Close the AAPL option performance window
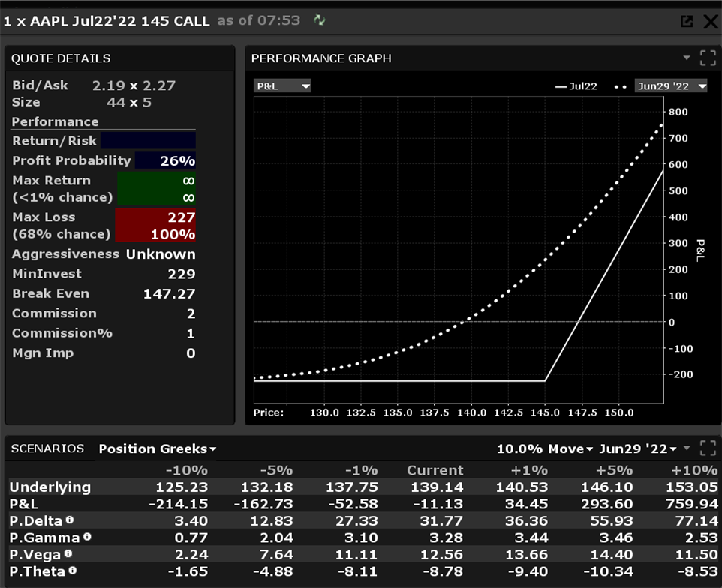This screenshot has width=722, height=588. point(711,21)
